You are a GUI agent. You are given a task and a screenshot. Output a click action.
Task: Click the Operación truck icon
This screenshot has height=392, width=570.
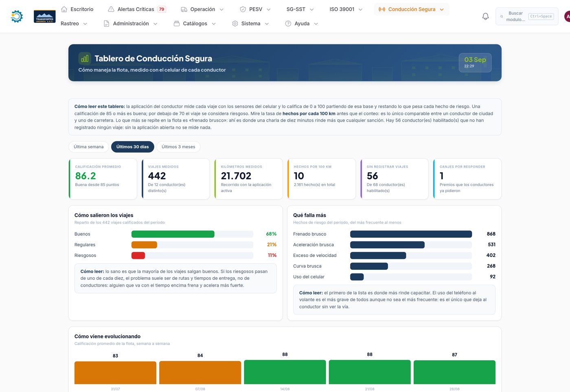184,9
